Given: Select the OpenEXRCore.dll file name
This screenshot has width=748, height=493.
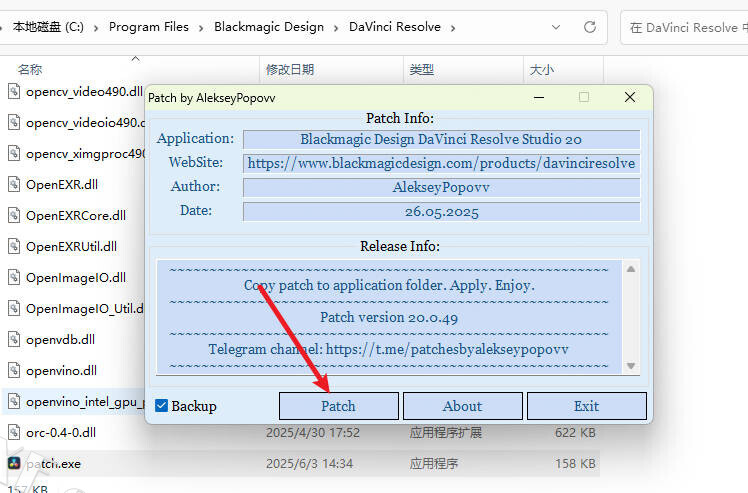Looking at the screenshot, I should (x=76, y=216).
